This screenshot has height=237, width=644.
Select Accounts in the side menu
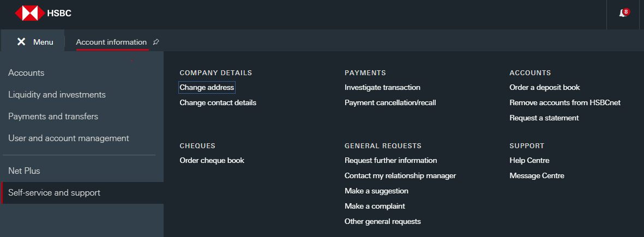[26, 73]
